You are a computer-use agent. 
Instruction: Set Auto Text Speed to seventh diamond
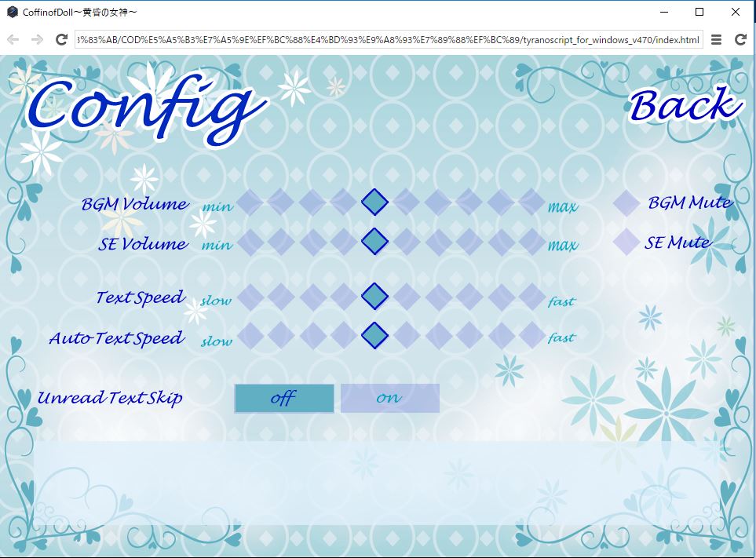[x=438, y=335]
